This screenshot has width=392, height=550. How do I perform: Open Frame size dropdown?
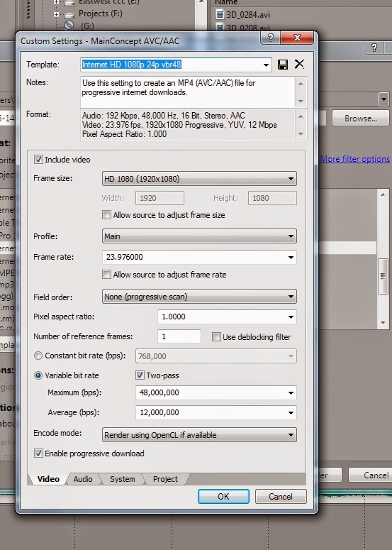(199, 179)
